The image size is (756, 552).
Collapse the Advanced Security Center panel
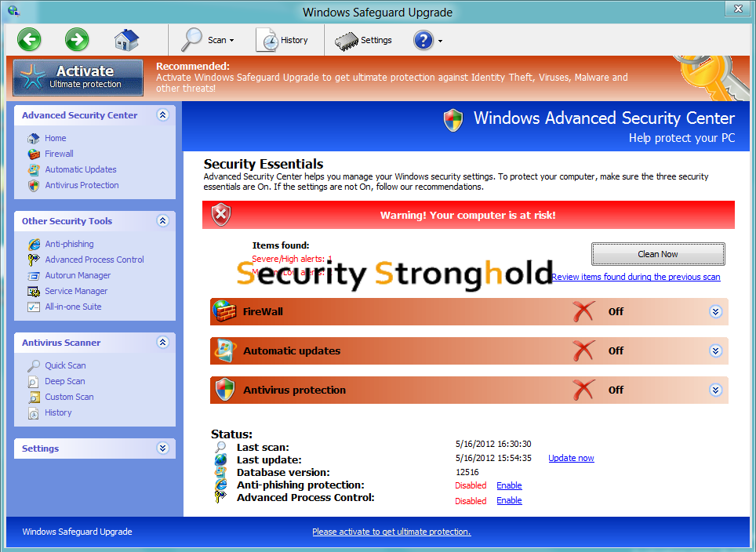163,114
